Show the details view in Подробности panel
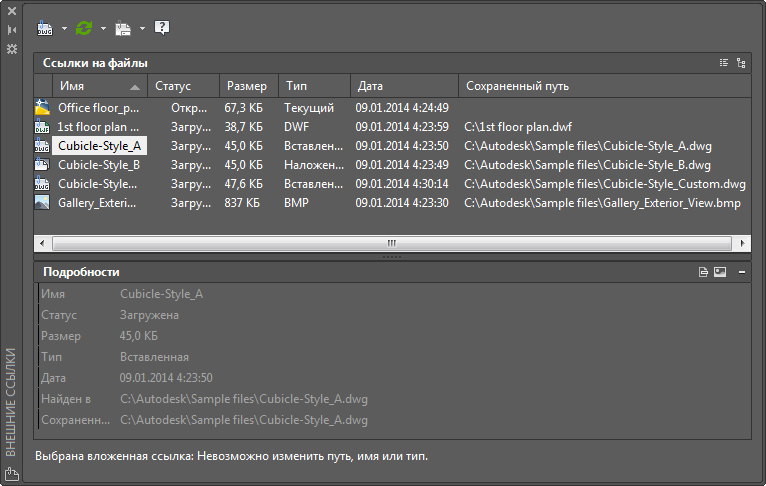Image resolution: width=766 pixels, height=486 pixels. 703,272
